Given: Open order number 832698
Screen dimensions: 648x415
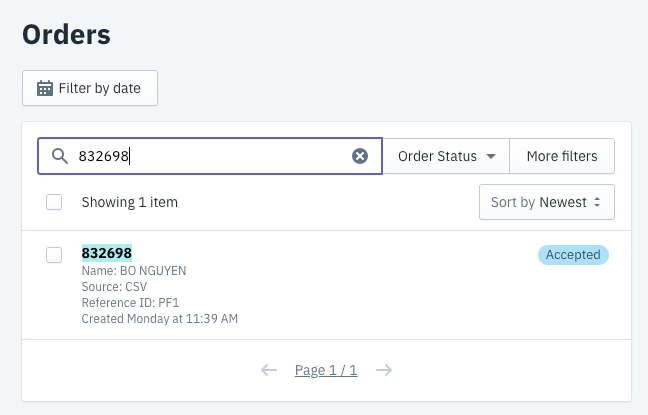Looking at the screenshot, I should click(x=106, y=253).
